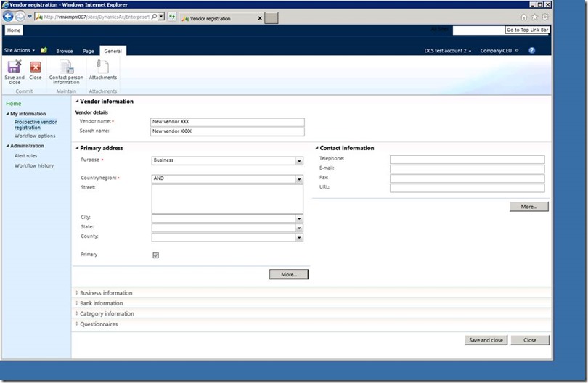
Task: Open the Purpose dropdown
Action: point(299,161)
